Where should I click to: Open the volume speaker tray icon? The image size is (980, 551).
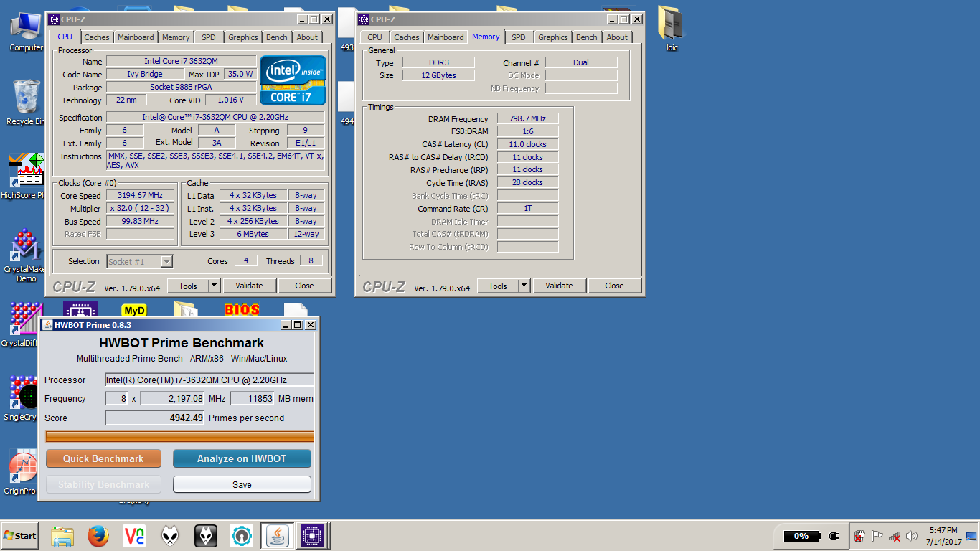912,536
